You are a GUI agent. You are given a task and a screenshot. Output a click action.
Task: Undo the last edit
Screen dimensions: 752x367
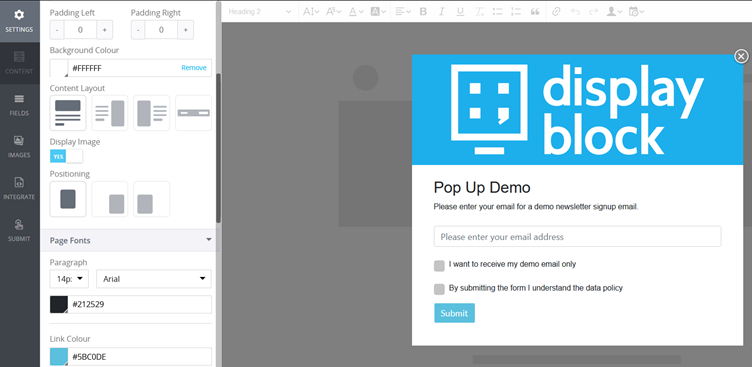click(575, 12)
